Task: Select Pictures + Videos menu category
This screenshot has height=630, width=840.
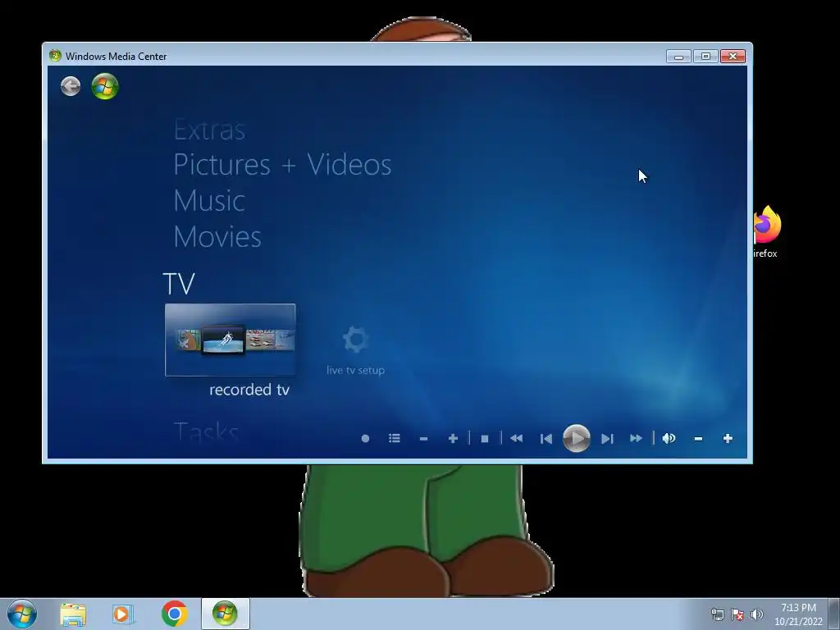Action: coord(282,164)
